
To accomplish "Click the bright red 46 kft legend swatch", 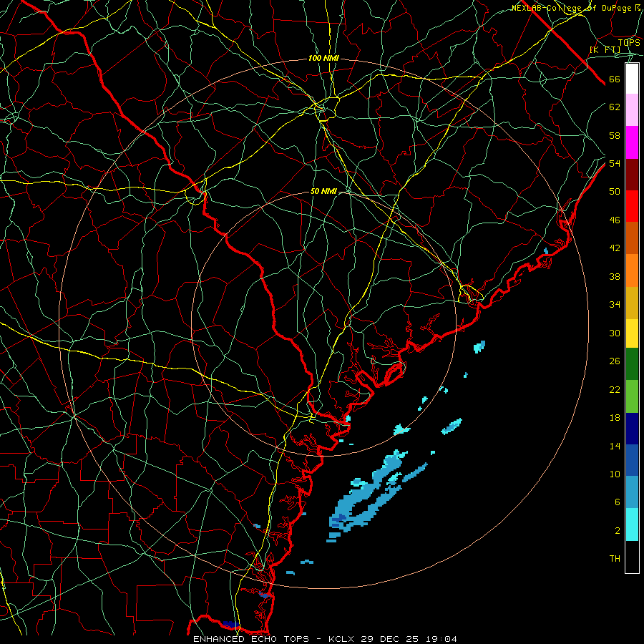I will click(x=632, y=206).
